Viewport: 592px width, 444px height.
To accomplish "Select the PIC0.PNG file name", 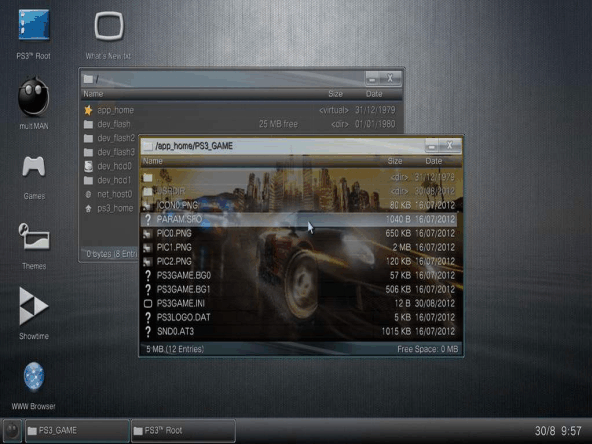I will pyautogui.click(x=174, y=234).
